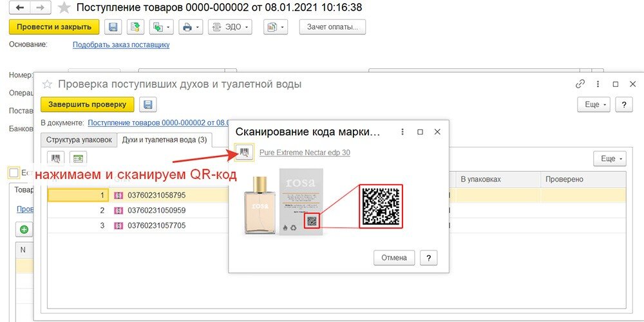Click the ? help button in the scanning dialog

[x=429, y=258]
